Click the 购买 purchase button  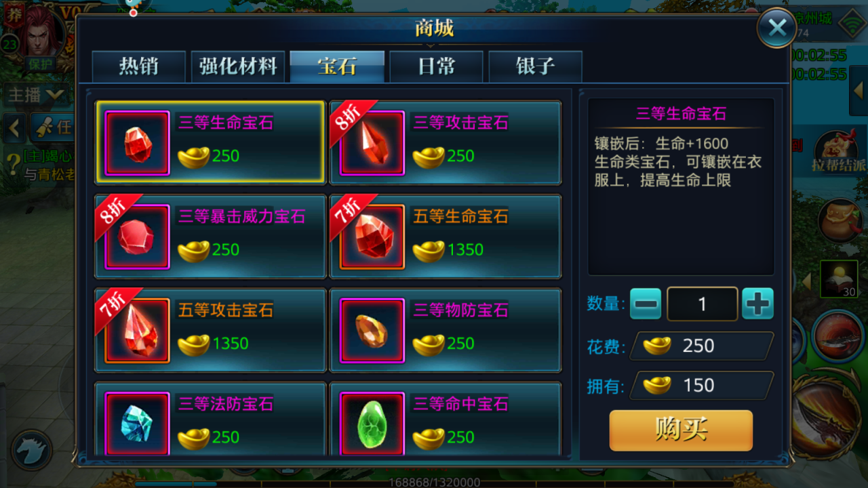click(681, 430)
